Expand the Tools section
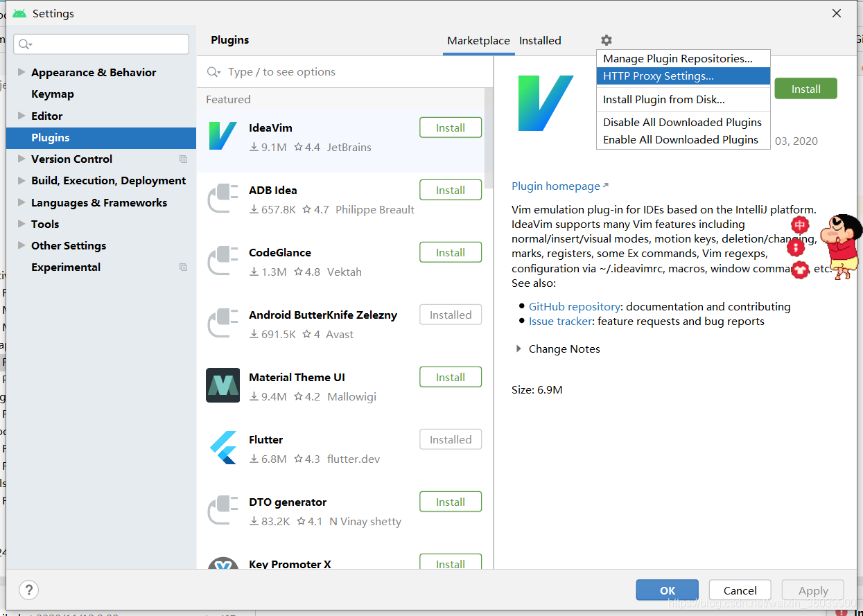This screenshot has height=616, width=863. click(21, 224)
